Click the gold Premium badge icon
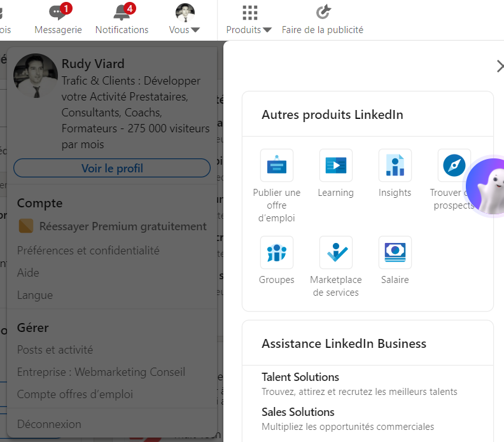504x442 pixels. (x=26, y=226)
